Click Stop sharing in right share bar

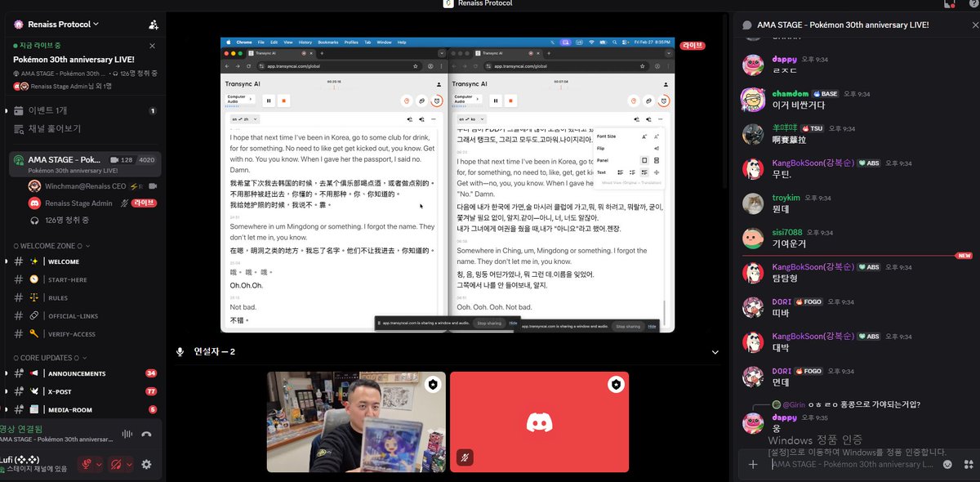(x=628, y=326)
